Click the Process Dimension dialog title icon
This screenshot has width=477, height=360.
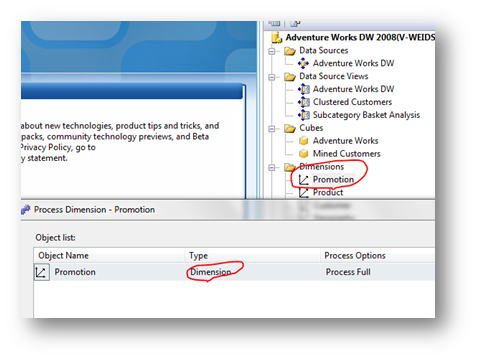tap(26, 209)
